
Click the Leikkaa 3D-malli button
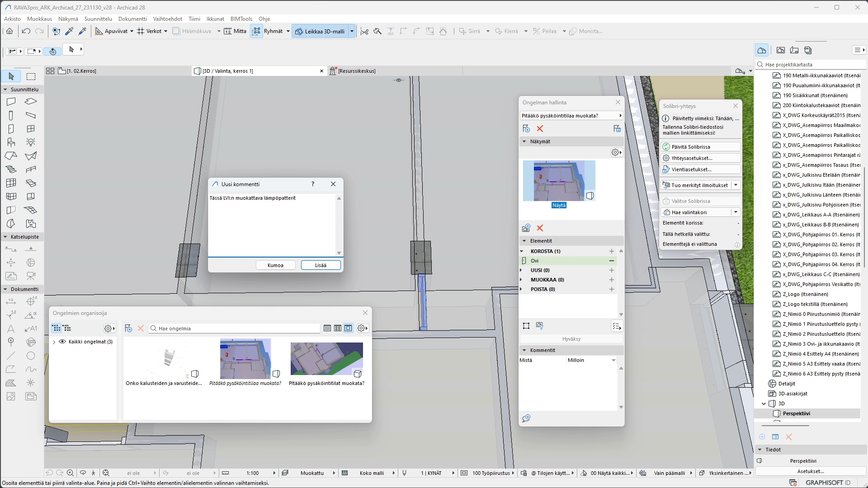point(320,31)
